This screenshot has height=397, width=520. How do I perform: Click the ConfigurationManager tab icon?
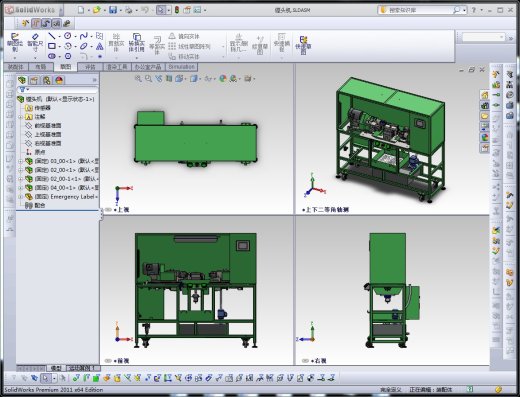pyautogui.click(x=47, y=80)
